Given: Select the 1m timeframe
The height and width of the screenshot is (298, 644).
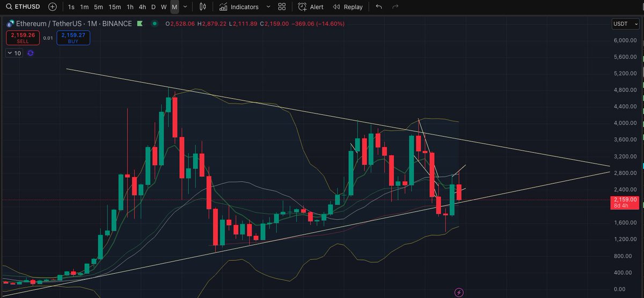Looking at the screenshot, I should [84, 7].
